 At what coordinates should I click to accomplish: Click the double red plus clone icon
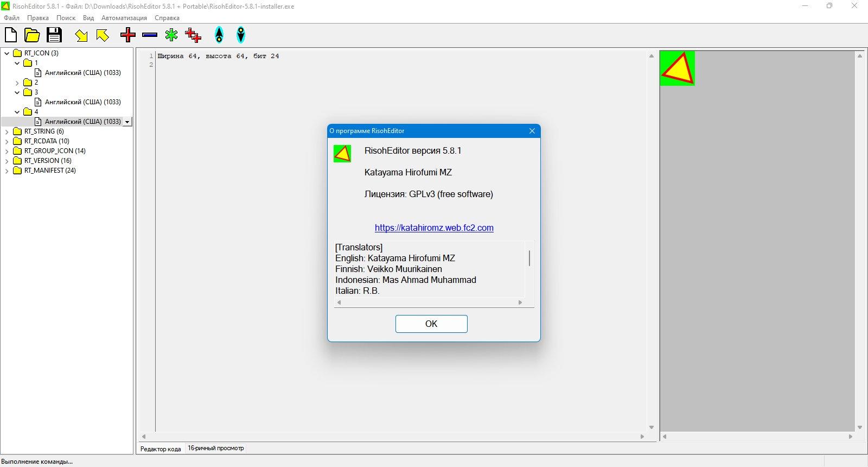193,35
